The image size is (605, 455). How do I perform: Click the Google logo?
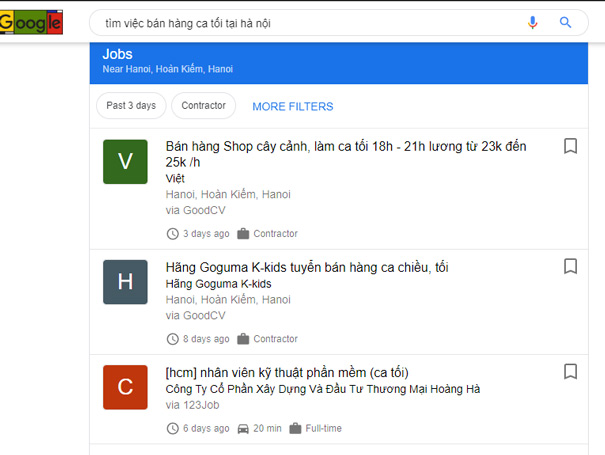31,22
